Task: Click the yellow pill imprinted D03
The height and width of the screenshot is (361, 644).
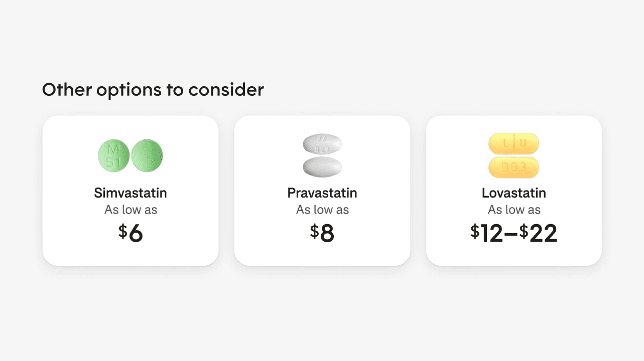Action: [513, 167]
